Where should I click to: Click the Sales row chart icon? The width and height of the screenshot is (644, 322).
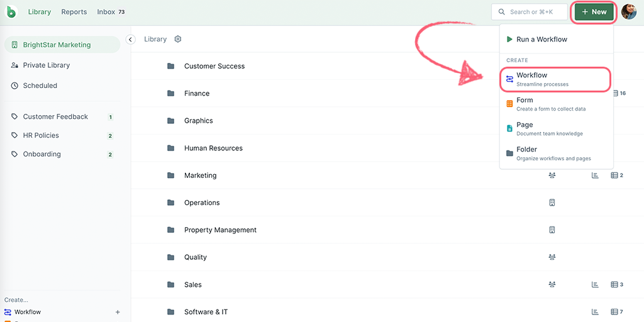point(595,285)
